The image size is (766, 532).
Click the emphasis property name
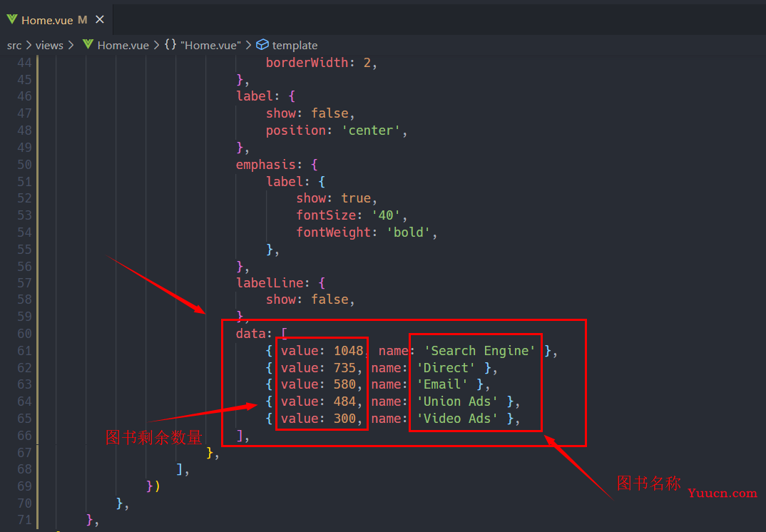266,165
